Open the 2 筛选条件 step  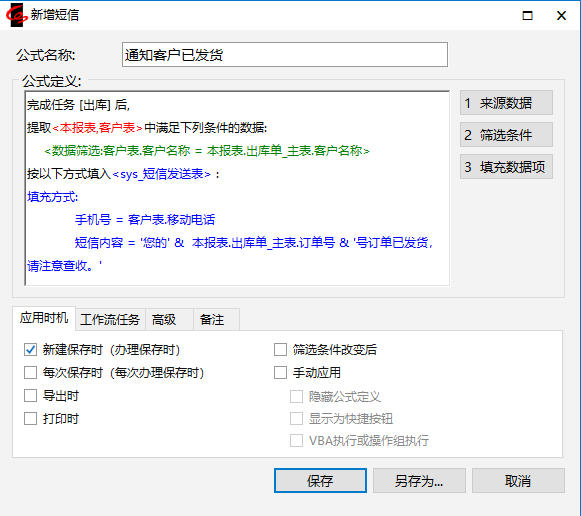(506, 135)
